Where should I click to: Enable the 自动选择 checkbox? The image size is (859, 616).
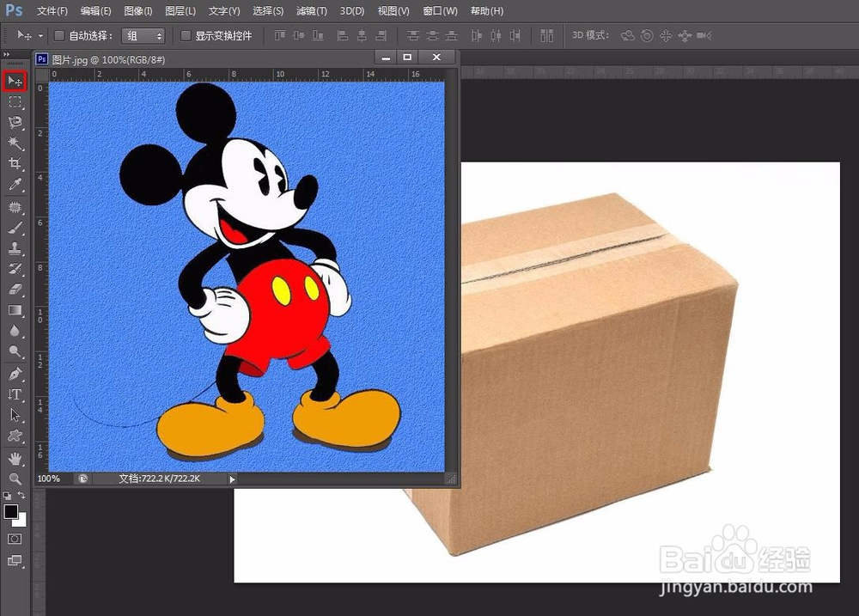tap(59, 35)
